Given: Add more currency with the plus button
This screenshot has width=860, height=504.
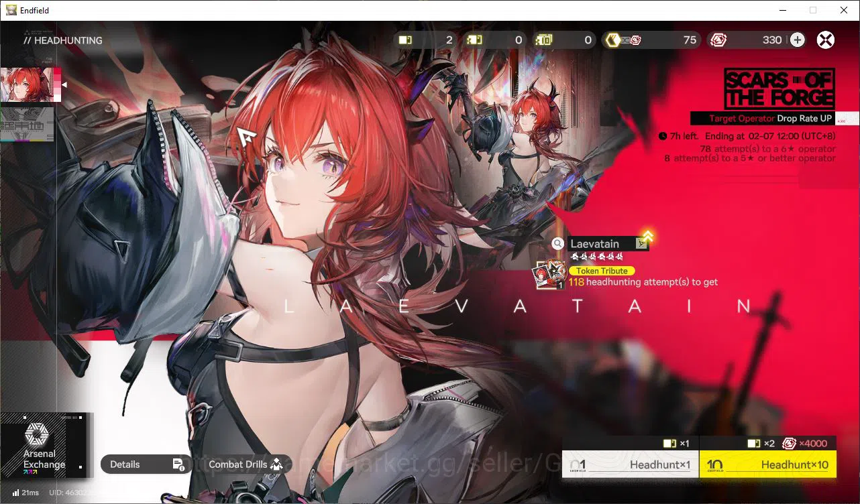Looking at the screenshot, I should [x=797, y=40].
